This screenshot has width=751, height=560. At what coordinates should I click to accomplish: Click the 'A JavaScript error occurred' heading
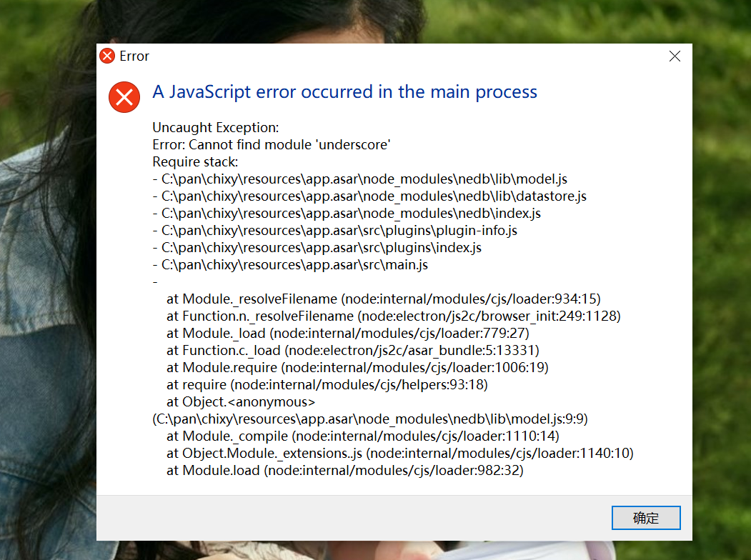[x=345, y=92]
